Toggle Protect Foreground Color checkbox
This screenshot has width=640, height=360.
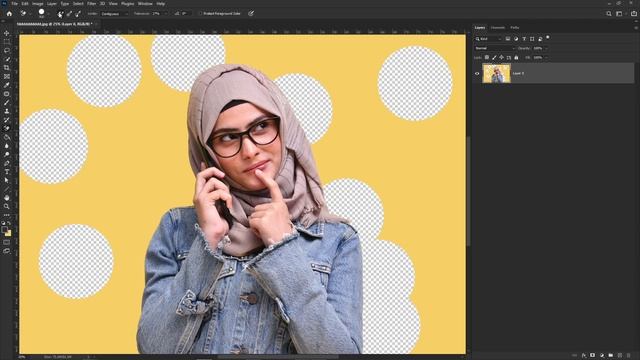pyautogui.click(x=200, y=13)
